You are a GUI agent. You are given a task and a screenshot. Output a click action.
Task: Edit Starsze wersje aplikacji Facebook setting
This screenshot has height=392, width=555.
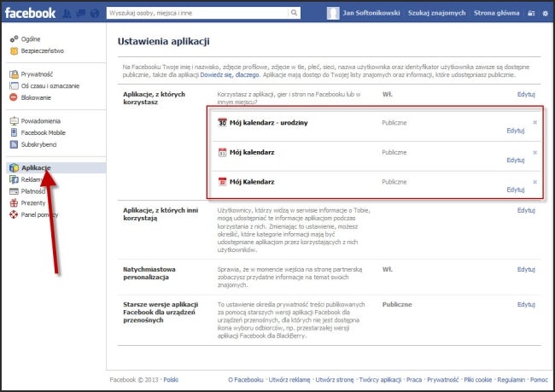[526, 305]
